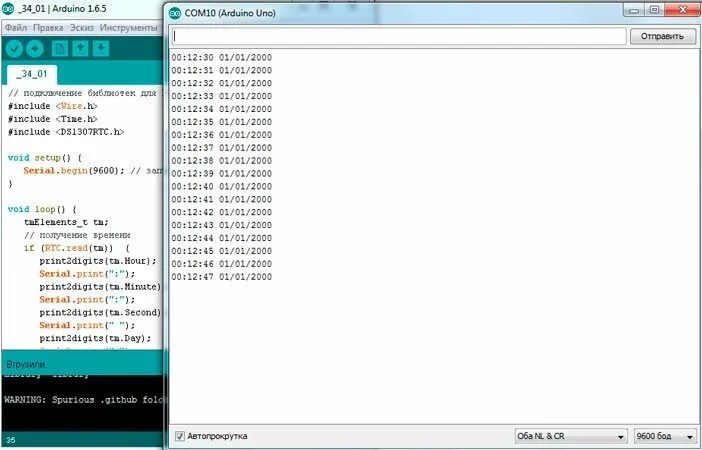Click the print2digits(tm.Day); code line
Image resolution: width=702 pixels, height=450 pixels.
pyautogui.click(x=96, y=338)
